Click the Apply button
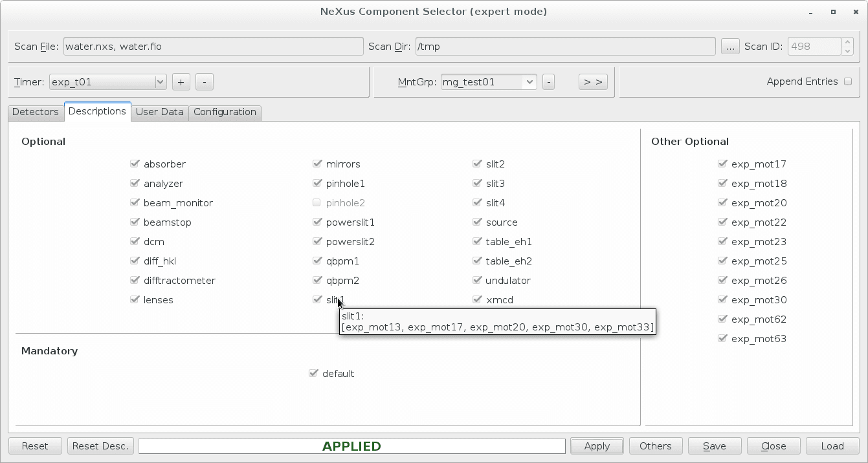The image size is (868, 463). pos(596,446)
